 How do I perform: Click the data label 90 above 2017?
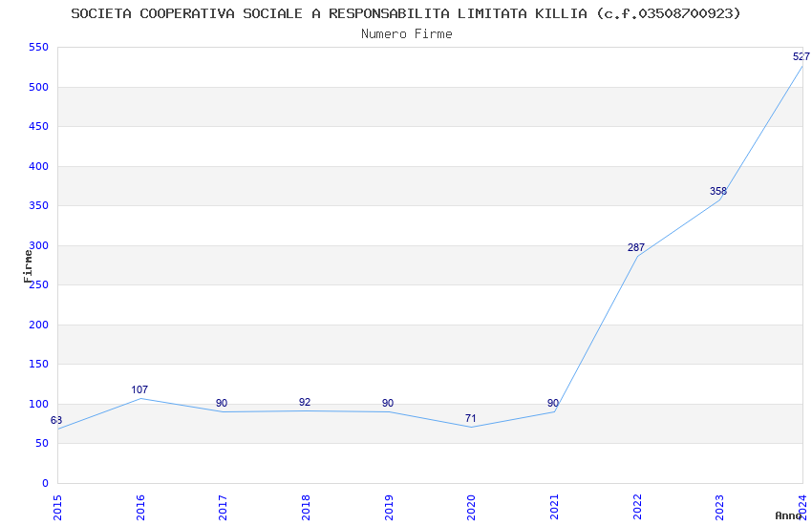(222, 404)
